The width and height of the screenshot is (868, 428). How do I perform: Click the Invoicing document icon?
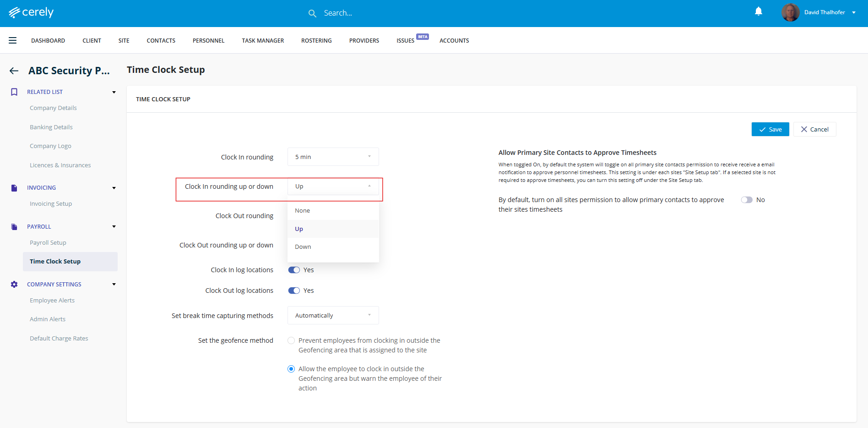coord(14,188)
